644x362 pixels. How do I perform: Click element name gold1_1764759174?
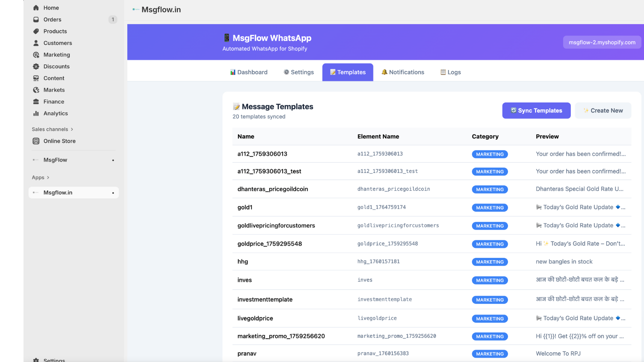pos(382,207)
